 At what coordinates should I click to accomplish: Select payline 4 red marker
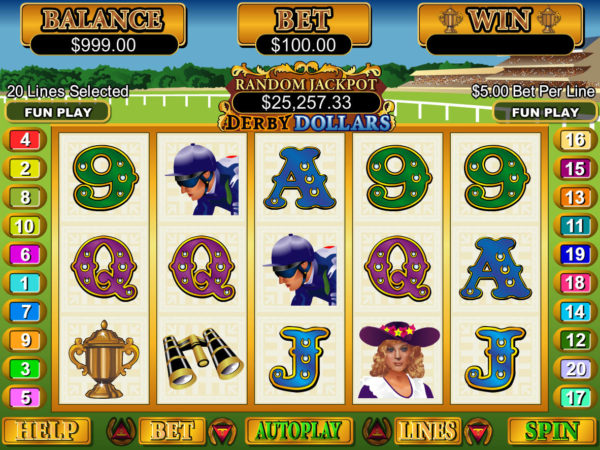tap(25, 140)
